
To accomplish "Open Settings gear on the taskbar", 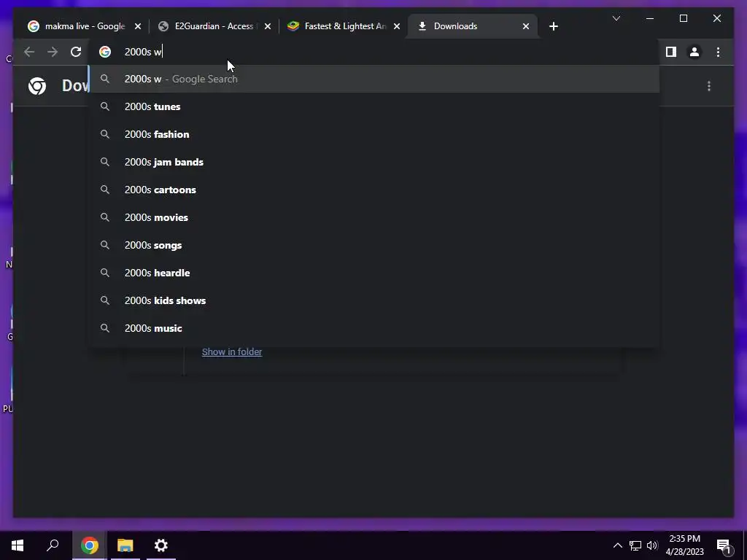I will click(161, 545).
